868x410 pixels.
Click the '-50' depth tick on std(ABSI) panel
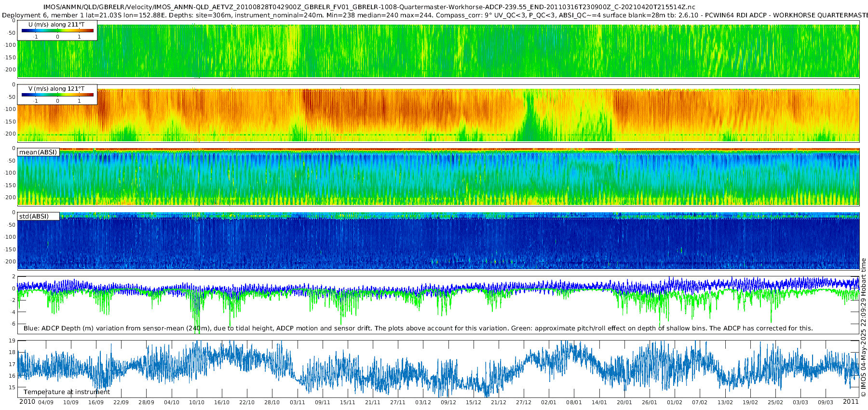click(x=11, y=225)
